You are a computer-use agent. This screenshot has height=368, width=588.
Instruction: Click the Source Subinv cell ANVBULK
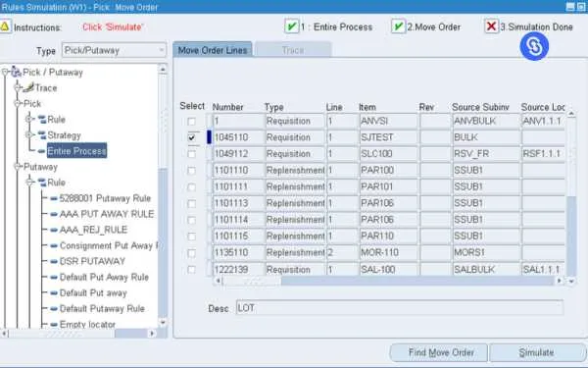pos(486,121)
